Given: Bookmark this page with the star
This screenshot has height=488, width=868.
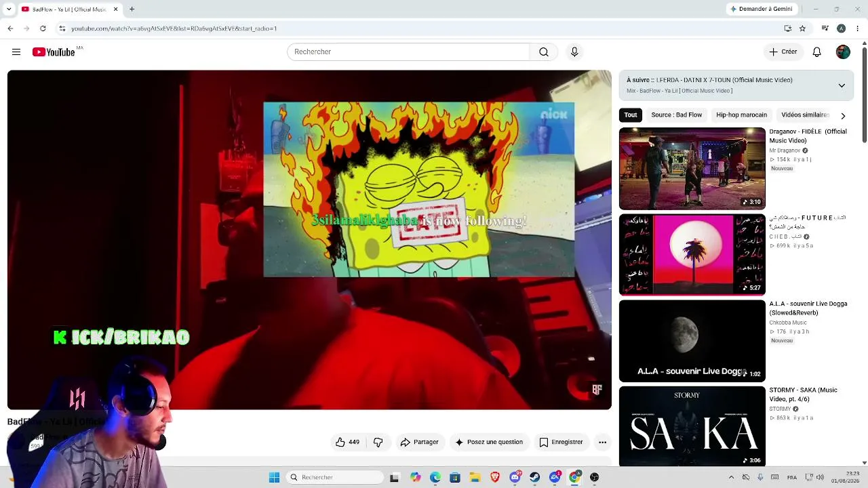Looking at the screenshot, I should (802, 28).
